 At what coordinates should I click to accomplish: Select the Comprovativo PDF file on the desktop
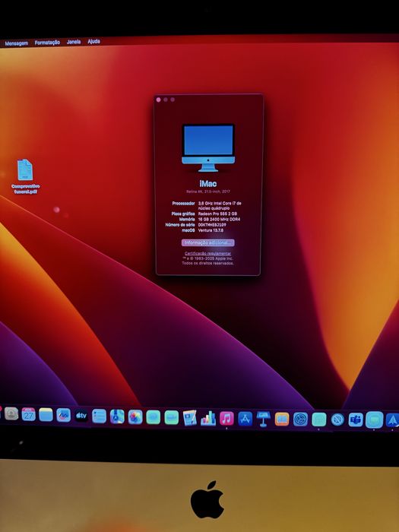coord(25,176)
